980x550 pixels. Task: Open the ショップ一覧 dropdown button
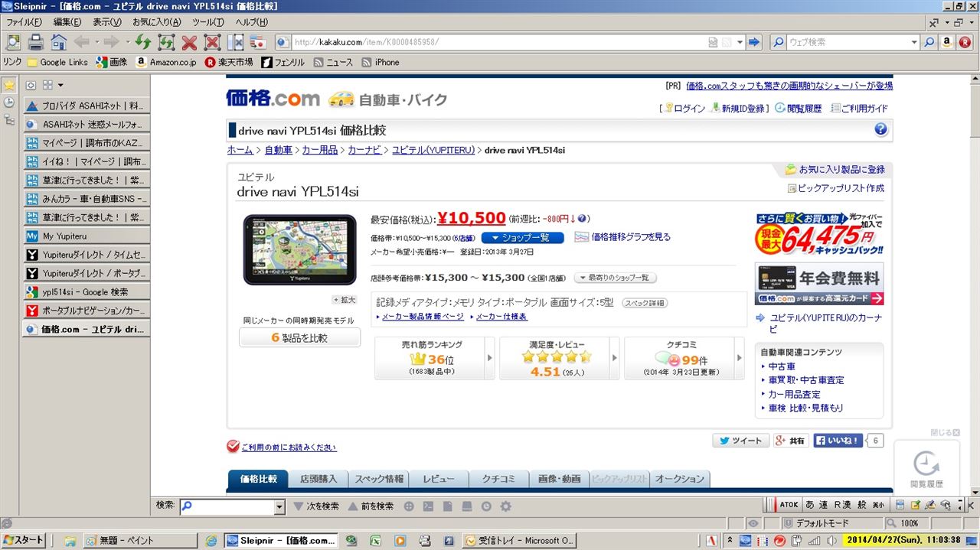click(x=522, y=238)
